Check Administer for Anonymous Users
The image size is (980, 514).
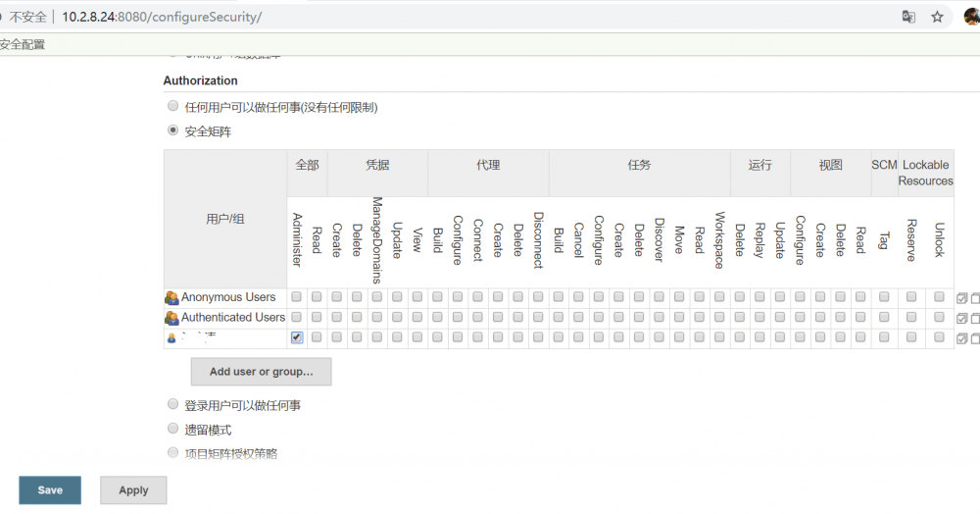click(x=297, y=296)
